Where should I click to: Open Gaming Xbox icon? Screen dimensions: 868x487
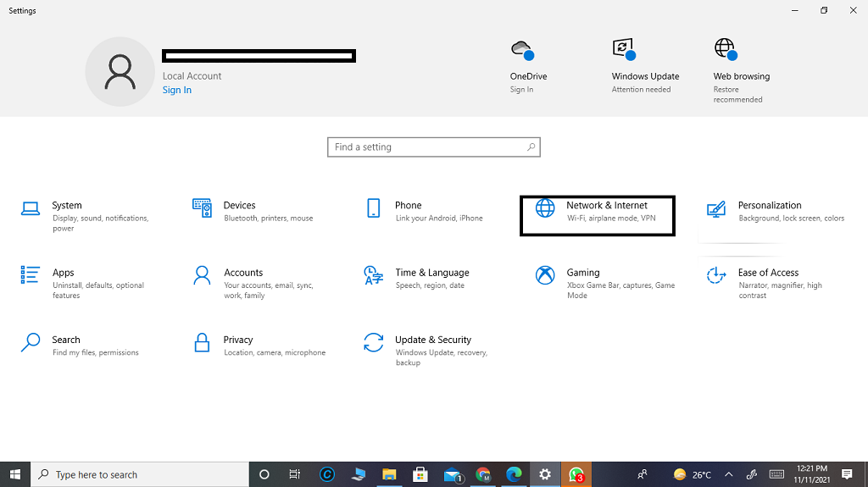(545, 274)
